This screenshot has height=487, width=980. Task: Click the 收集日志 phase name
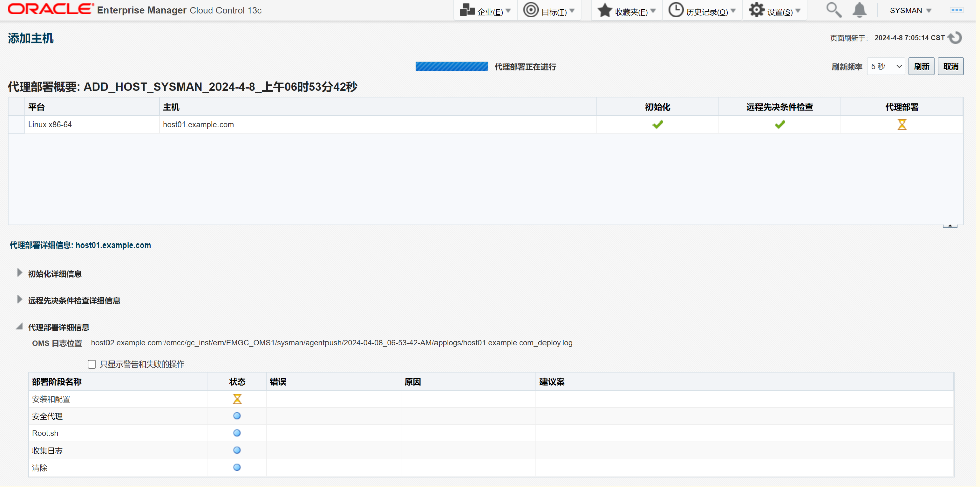pos(47,451)
